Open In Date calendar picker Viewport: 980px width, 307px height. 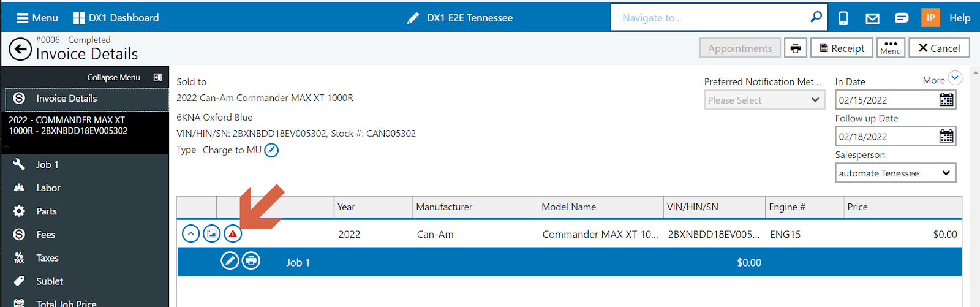[x=946, y=100]
